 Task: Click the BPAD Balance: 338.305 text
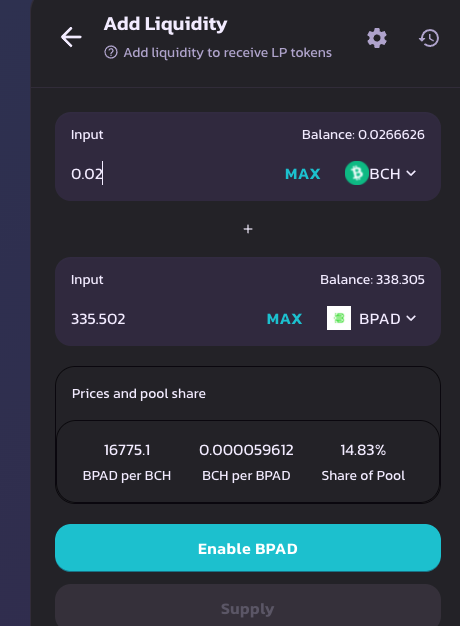click(372, 279)
